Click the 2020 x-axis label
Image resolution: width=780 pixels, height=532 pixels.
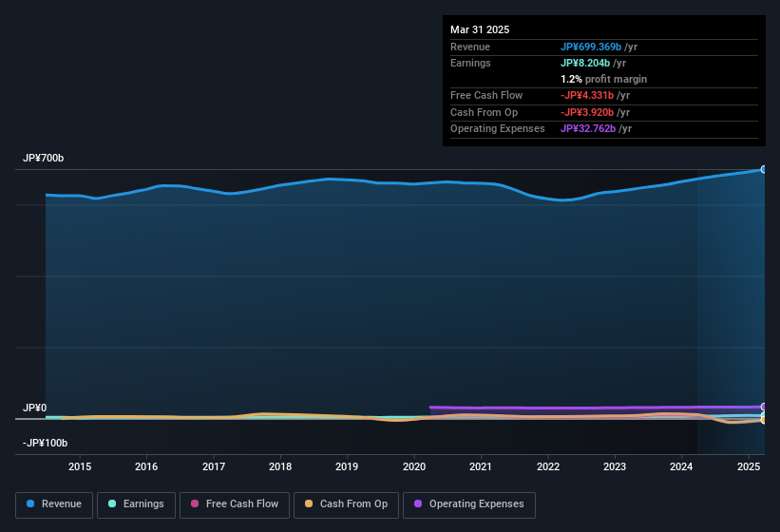tap(414, 466)
